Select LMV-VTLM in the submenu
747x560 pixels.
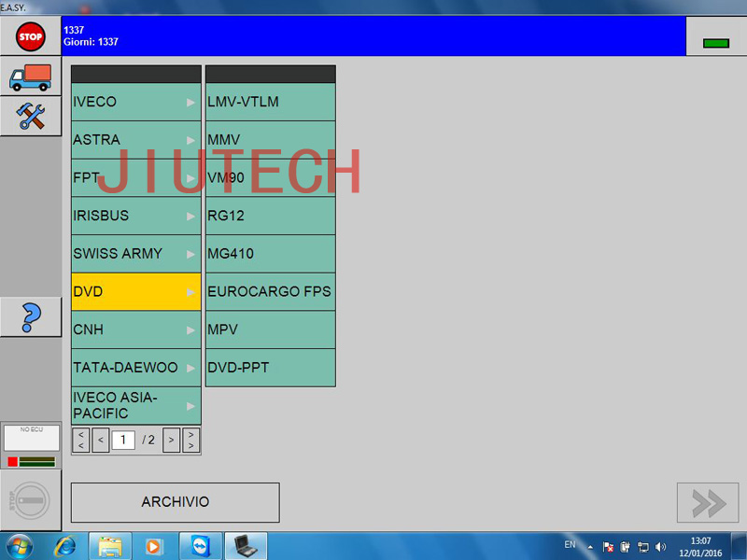coord(271,102)
